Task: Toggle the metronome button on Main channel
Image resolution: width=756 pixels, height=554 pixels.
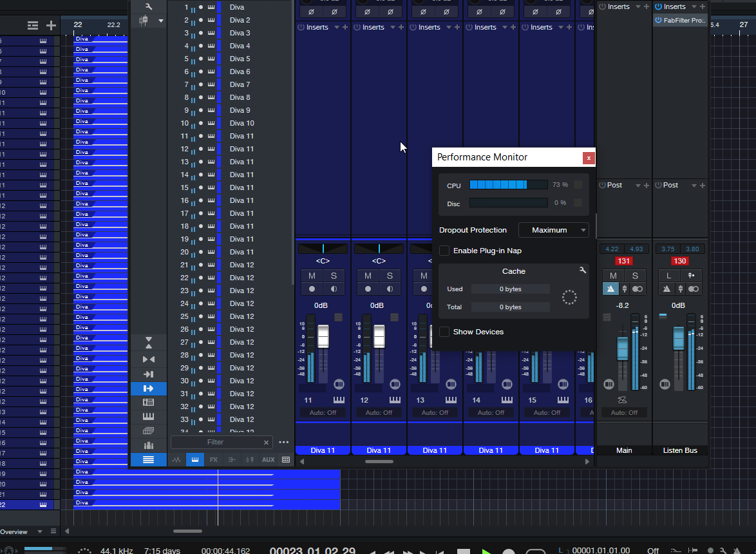Action: pos(611,289)
